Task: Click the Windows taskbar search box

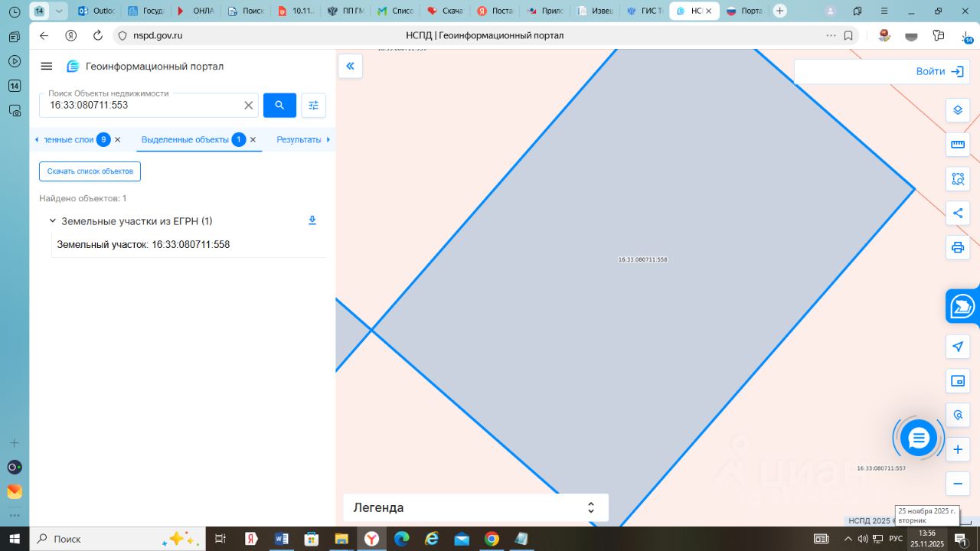Action: pos(117,539)
